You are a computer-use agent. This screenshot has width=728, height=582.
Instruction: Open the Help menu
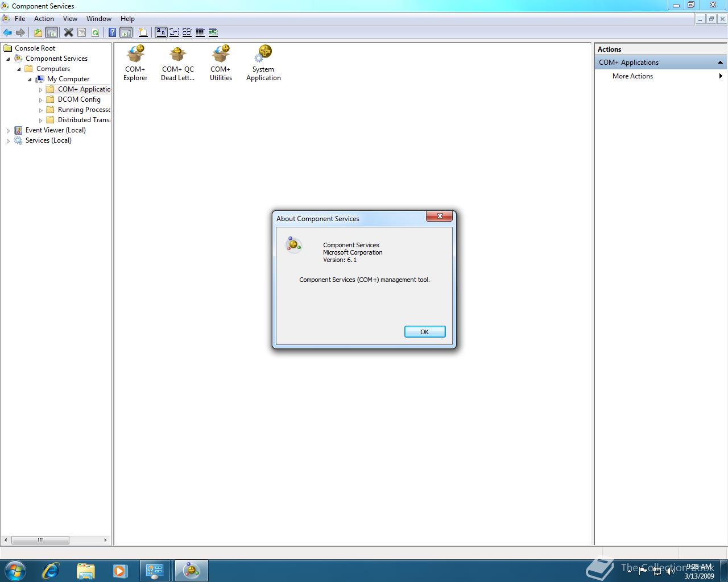[x=127, y=19]
